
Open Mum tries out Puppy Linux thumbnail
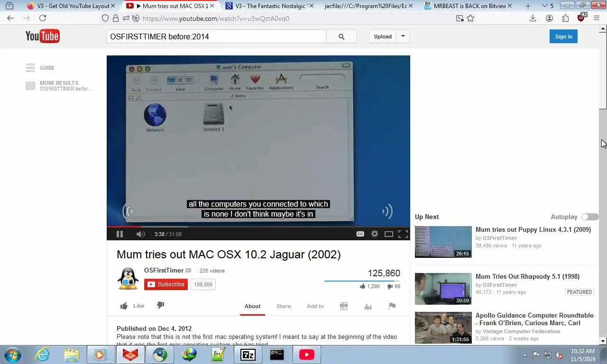pos(443,242)
